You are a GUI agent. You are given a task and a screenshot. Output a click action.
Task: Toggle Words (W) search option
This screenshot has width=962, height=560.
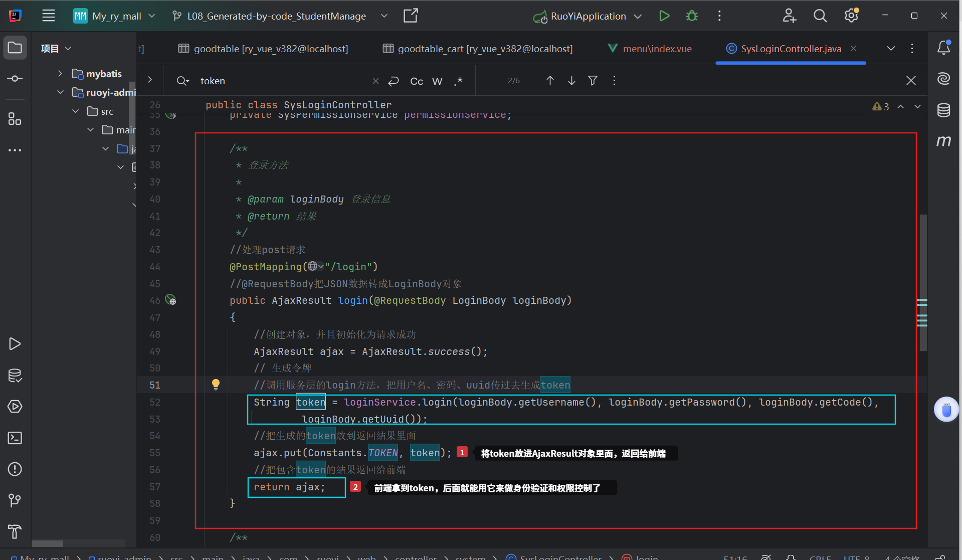(437, 81)
